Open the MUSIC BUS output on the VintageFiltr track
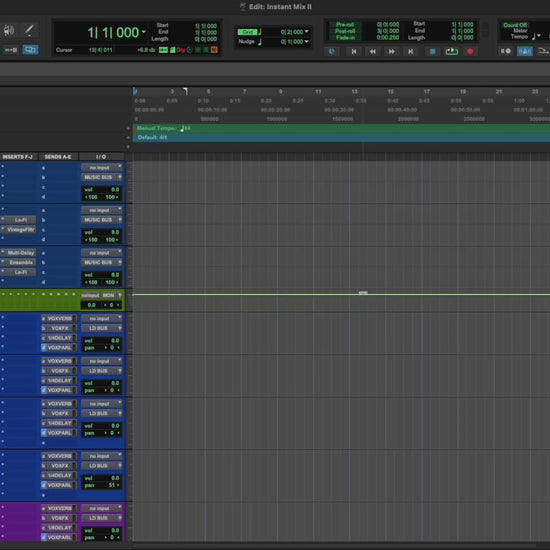 click(x=101, y=220)
